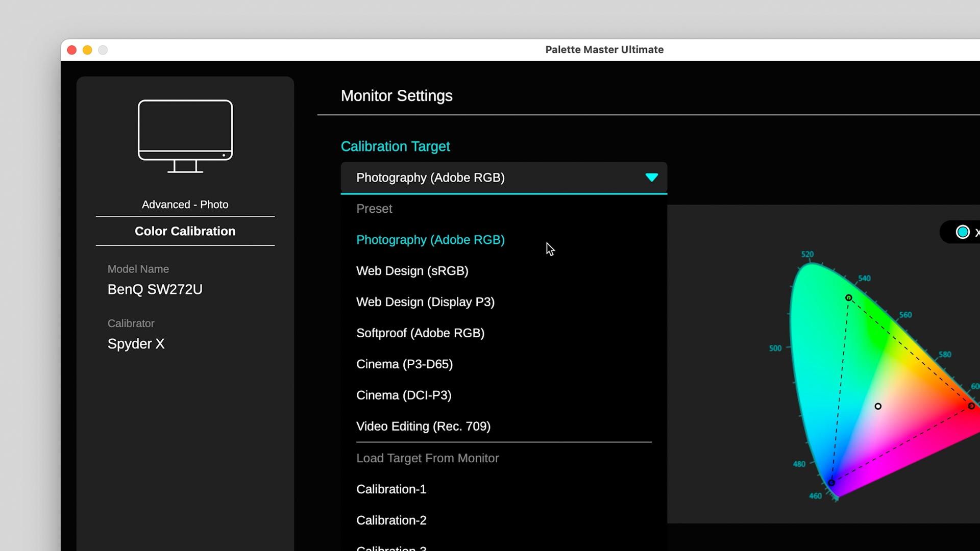Choose the Cinema (DCI-P3) calibration target
980x551 pixels.
(404, 395)
